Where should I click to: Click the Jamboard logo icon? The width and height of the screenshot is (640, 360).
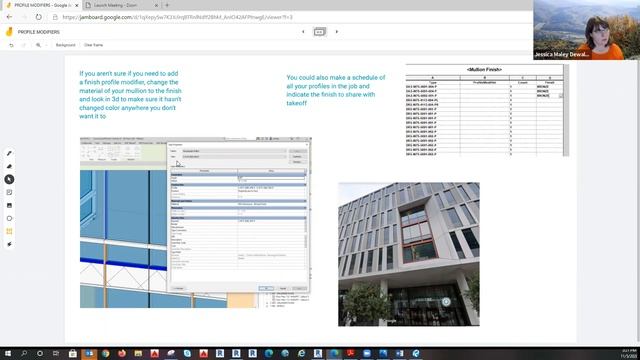(x=9, y=31)
